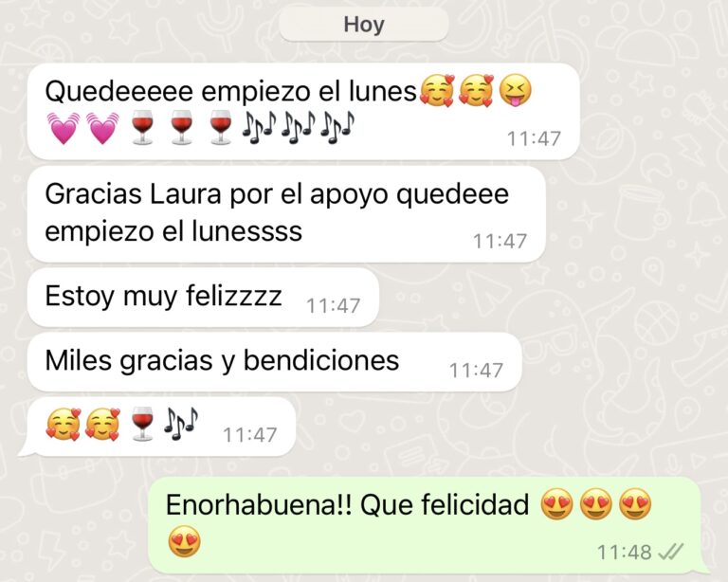Select the 'Quedeeeee empiezo el lunes' message bubble
This screenshot has width=728, height=582.
tap(303, 112)
